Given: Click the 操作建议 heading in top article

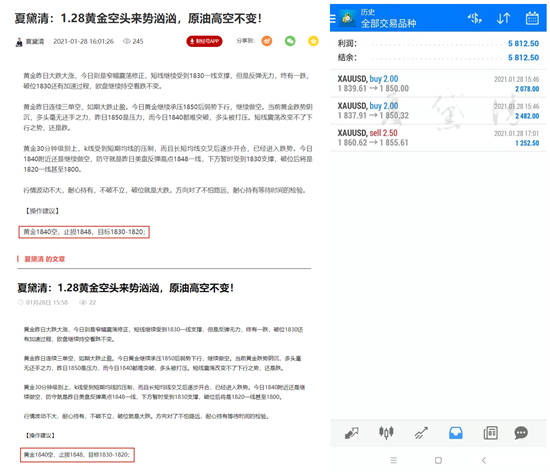Looking at the screenshot, I should pyautogui.click(x=42, y=211).
